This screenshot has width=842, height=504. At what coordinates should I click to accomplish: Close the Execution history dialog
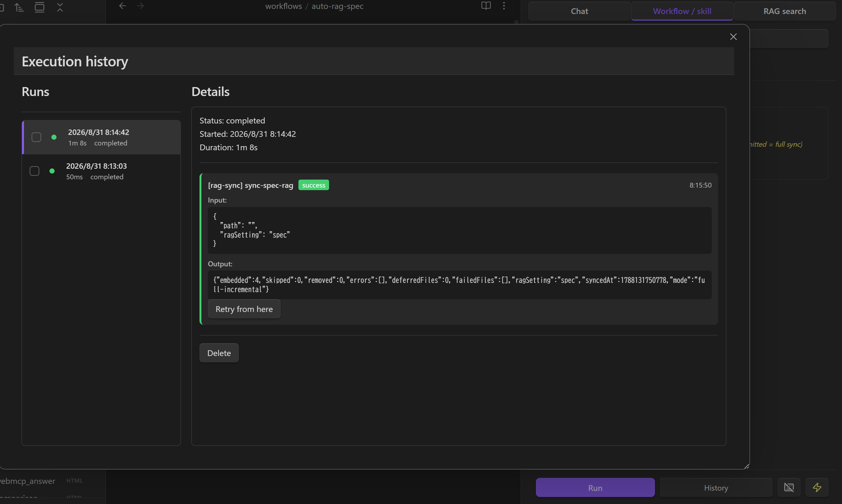[x=733, y=37]
